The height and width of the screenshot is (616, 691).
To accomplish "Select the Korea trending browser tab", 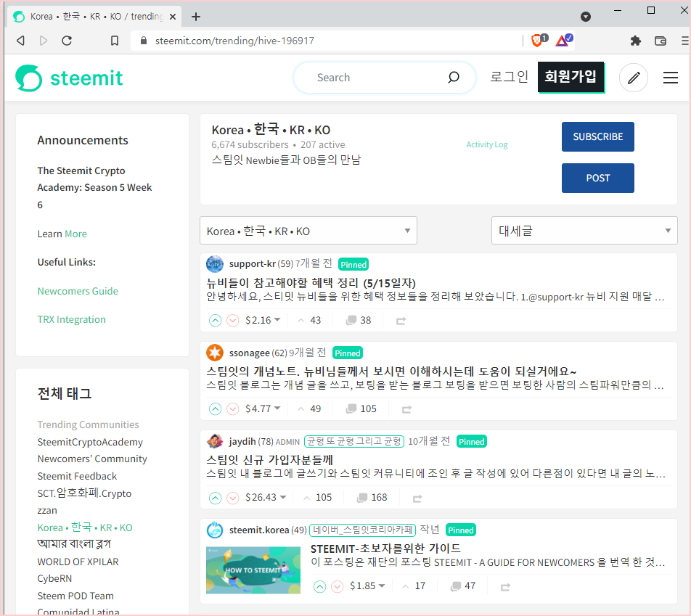I will (95, 17).
